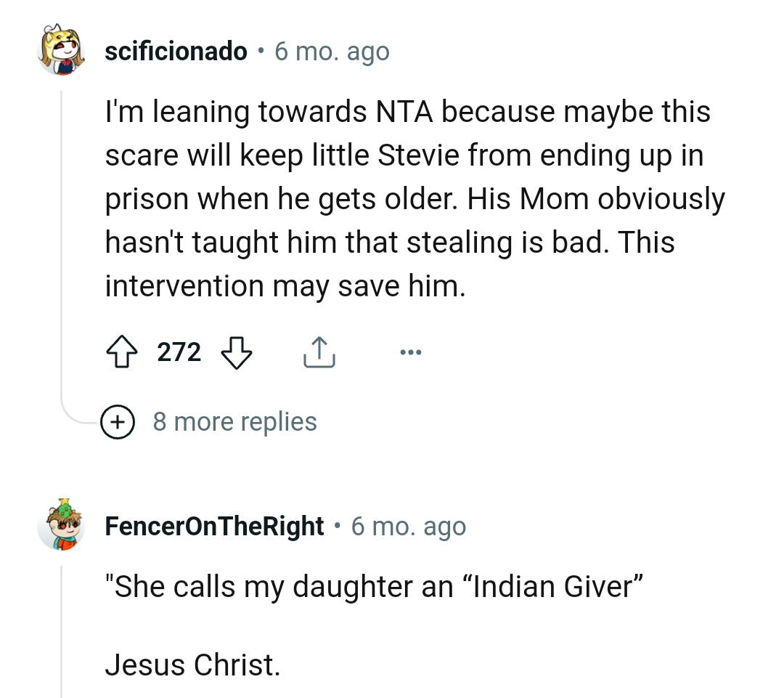Screen dimensions: 784x698
Task: Toggle the downvote arrow off for scificionado
Action: pos(237,354)
